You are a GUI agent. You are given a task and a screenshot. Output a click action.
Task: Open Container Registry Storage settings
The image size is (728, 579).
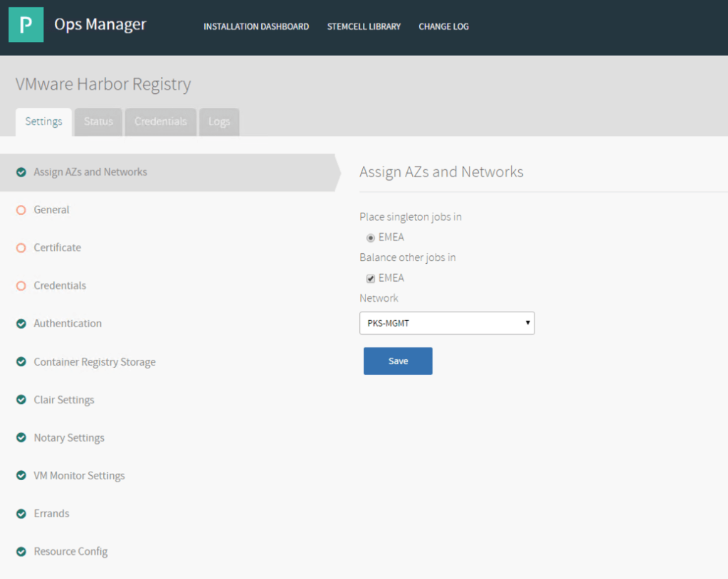pos(95,362)
